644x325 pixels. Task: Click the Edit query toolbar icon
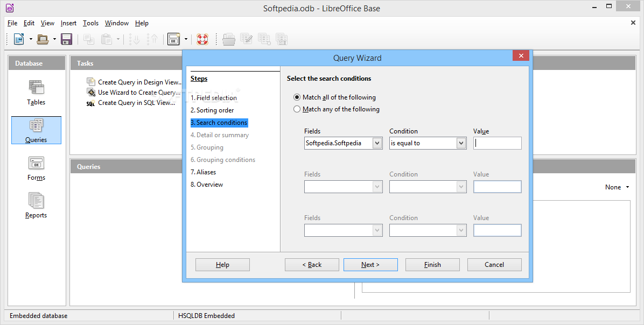pos(247,39)
